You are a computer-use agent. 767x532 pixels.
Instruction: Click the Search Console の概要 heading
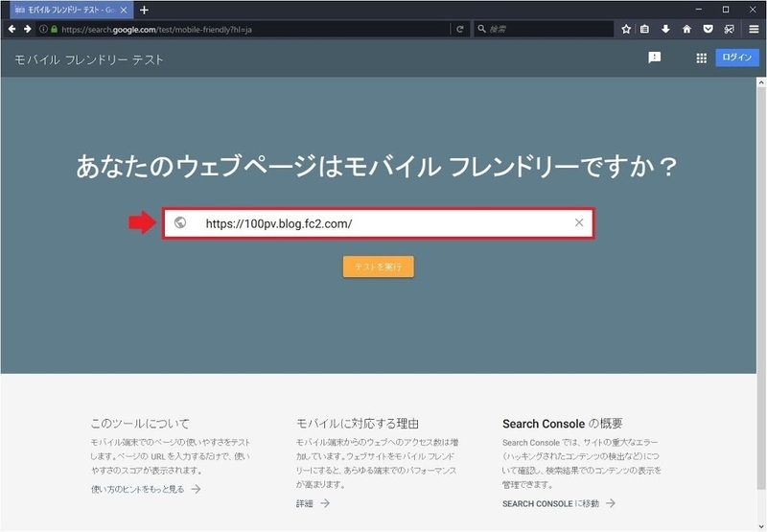[x=563, y=424]
